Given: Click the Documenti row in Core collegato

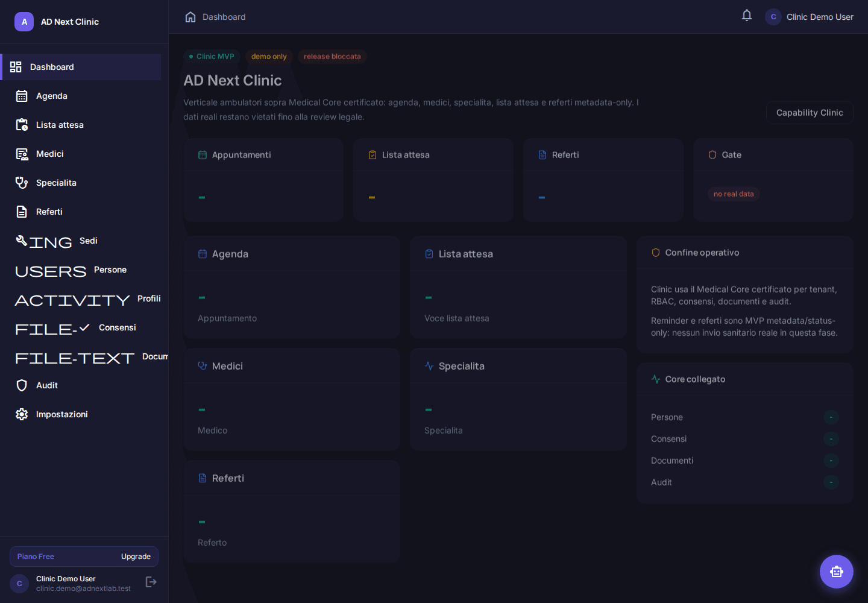Looking at the screenshot, I should tap(745, 461).
